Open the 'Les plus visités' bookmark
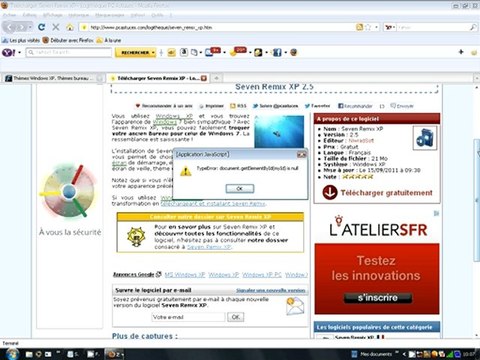Image resolution: width=480 pixels, height=360 pixels. point(21,40)
